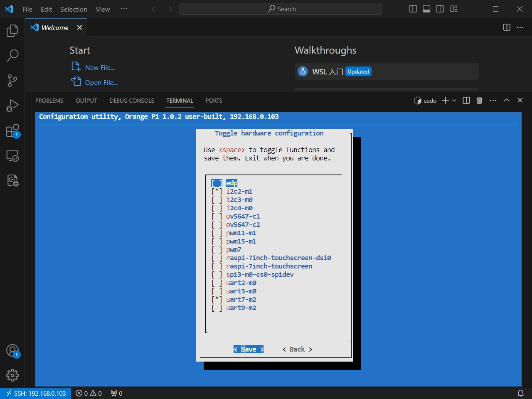
Task: Open the Manage gear menu
Action: pos(12,375)
